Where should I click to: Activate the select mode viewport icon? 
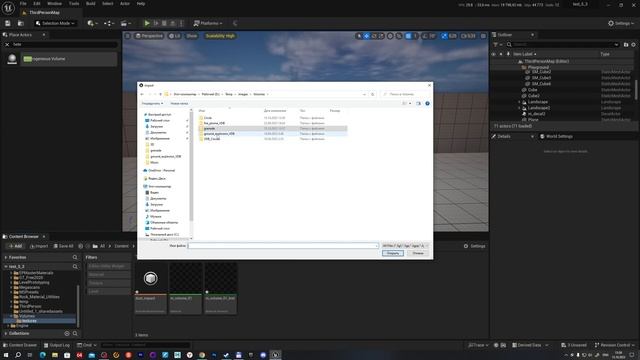pyautogui.click(x=359, y=36)
